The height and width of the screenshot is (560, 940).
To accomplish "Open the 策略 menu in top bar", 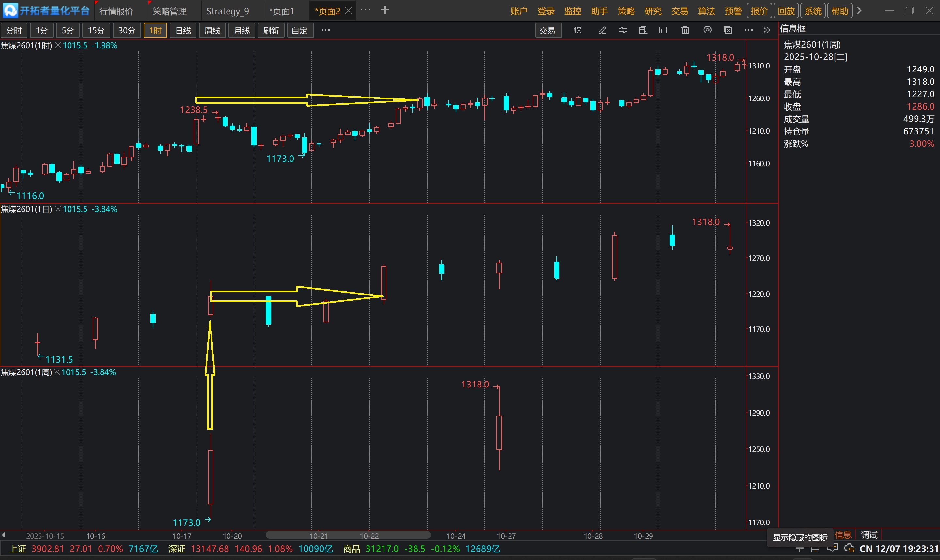I will (x=626, y=11).
